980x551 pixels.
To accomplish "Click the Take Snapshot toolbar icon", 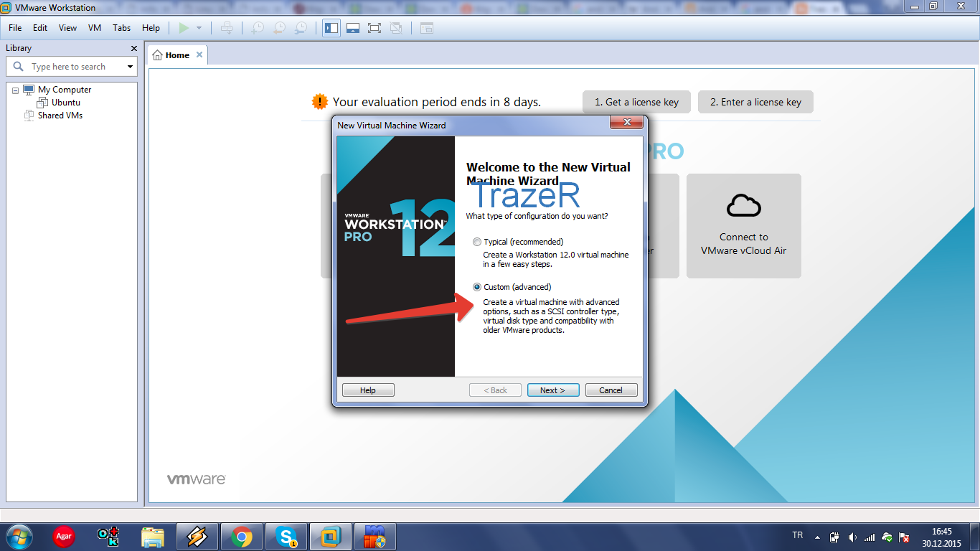I will pos(257,28).
